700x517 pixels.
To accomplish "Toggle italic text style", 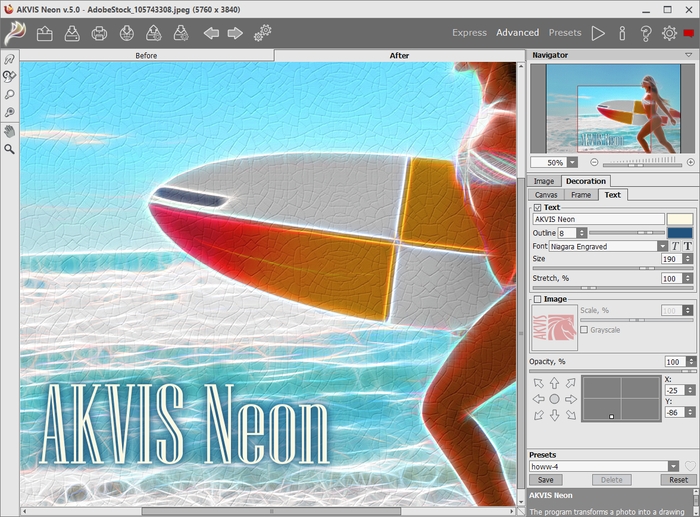I will (675, 246).
